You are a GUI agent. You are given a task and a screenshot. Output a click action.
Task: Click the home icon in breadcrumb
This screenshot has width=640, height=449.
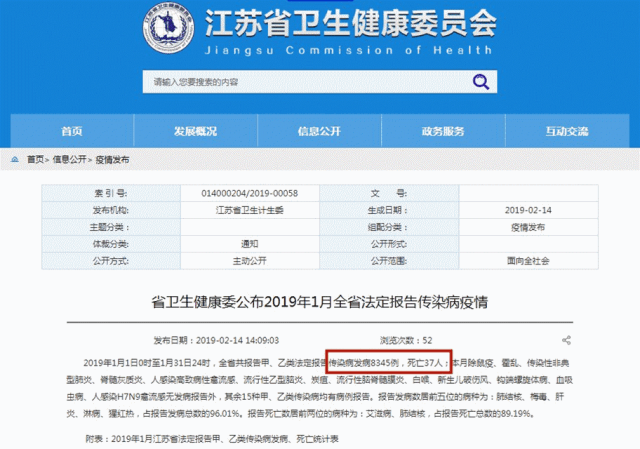(16, 159)
